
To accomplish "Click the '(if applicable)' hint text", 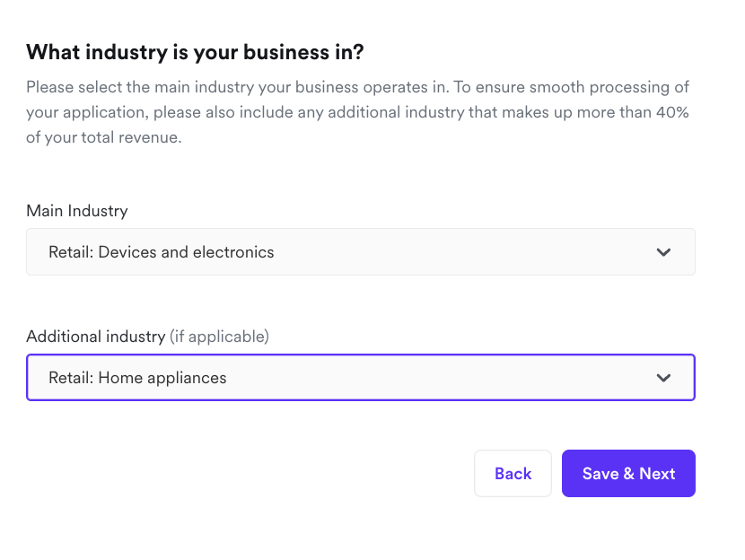I will [220, 337].
